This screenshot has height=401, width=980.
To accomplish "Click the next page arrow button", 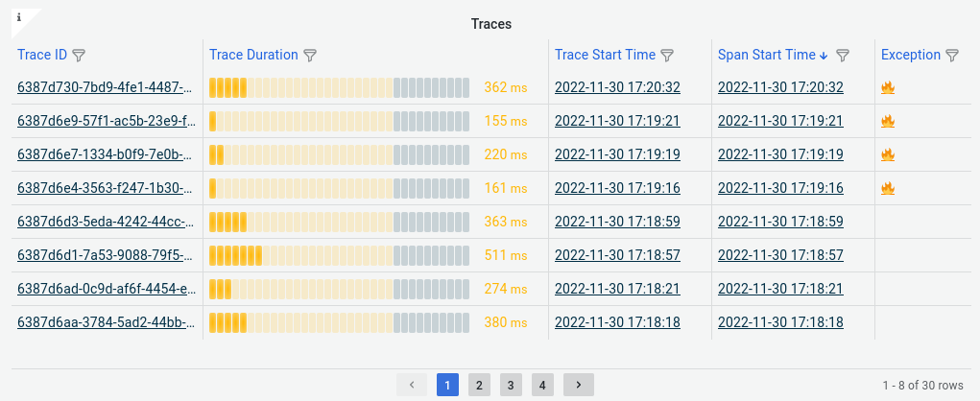I will point(579,385).
